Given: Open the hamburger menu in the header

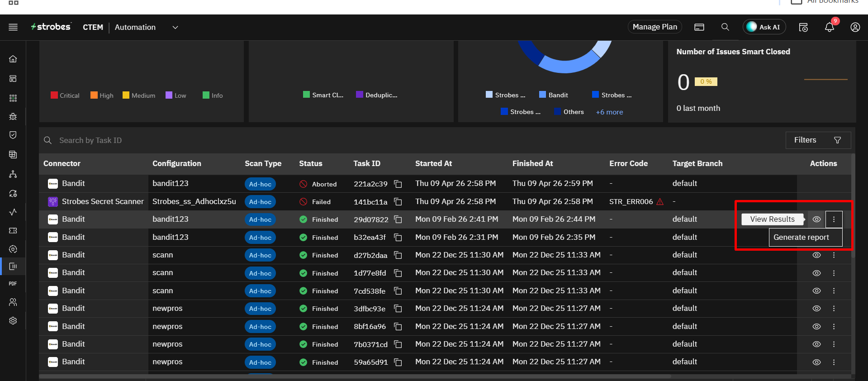Looking at the screenshot, I should tap(13, 27).
